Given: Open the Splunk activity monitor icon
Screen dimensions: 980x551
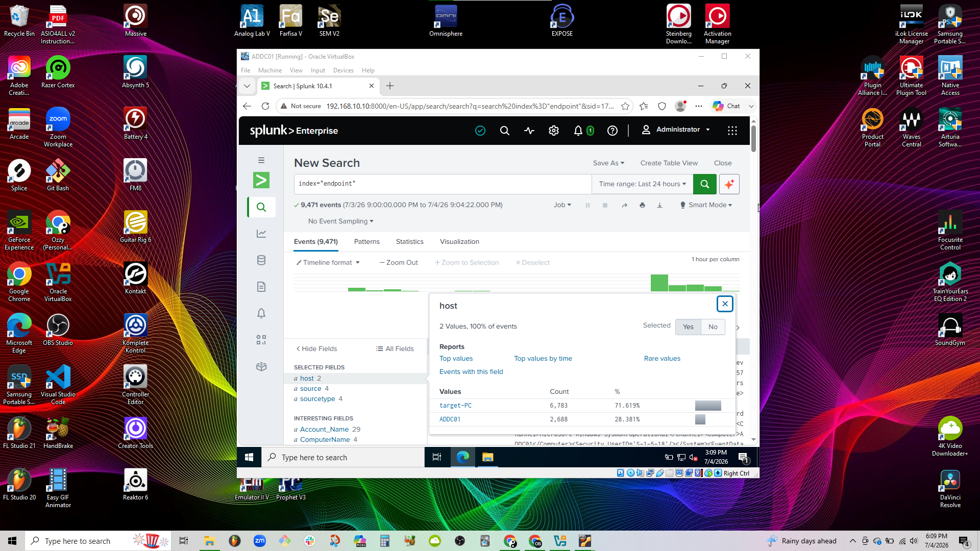Looking at the screenshot, I should pyautogui.click(x=529, y=131).
